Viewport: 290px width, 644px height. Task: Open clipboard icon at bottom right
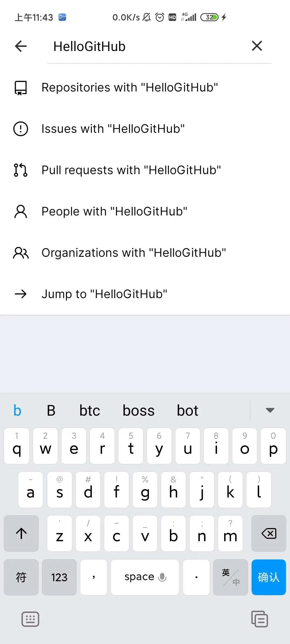pyautogui.click(x=259, y=619)
